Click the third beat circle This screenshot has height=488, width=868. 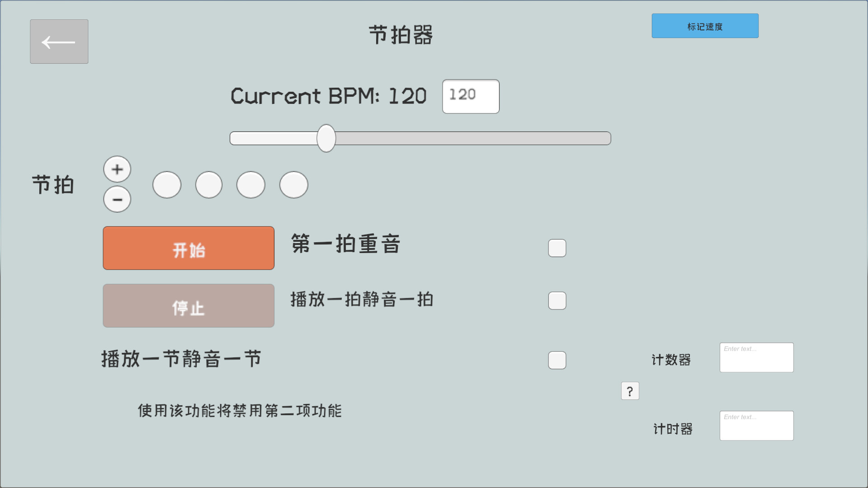coord(250,185)
